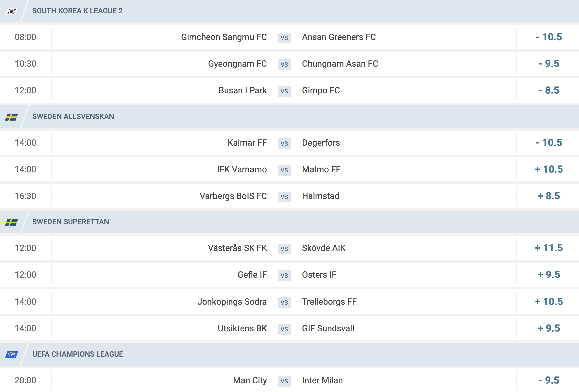Open the Gyeongnam FC team link
The width and height of the screenshot is (579, 392).
pos(237,64)
